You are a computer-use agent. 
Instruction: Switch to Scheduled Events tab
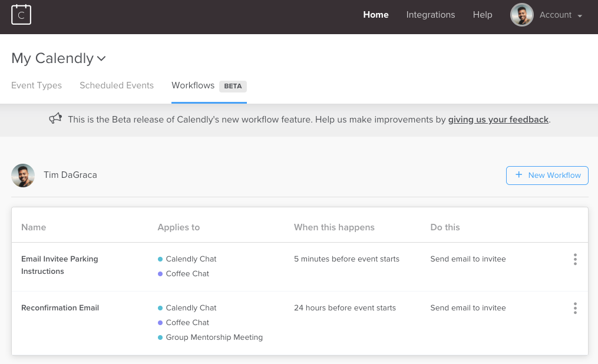pos(117,85)
